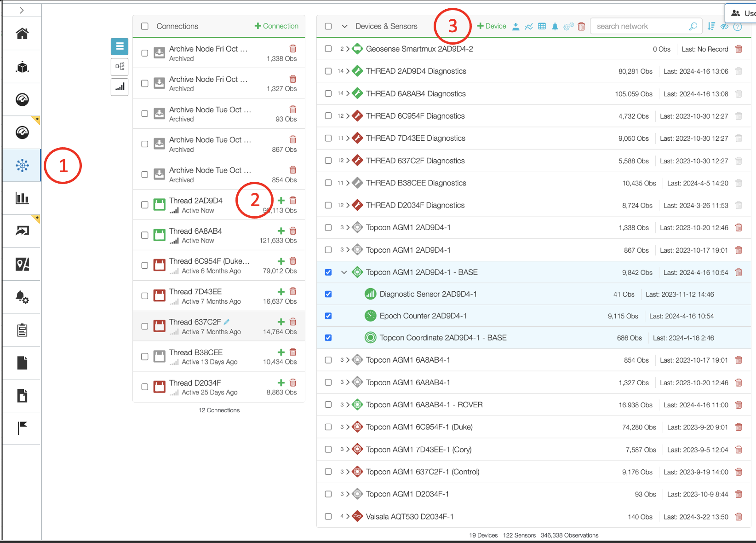Expand the left sidebar with the arrow
Viewport: 756px width, 543px height.
[22, 10]
